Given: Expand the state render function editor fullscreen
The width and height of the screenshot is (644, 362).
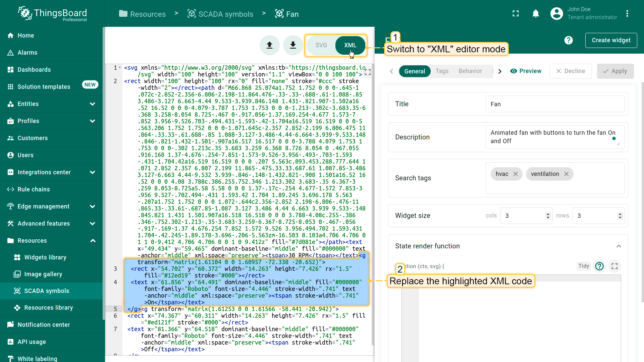Looking at the screenshot, I should click(614, 266).
